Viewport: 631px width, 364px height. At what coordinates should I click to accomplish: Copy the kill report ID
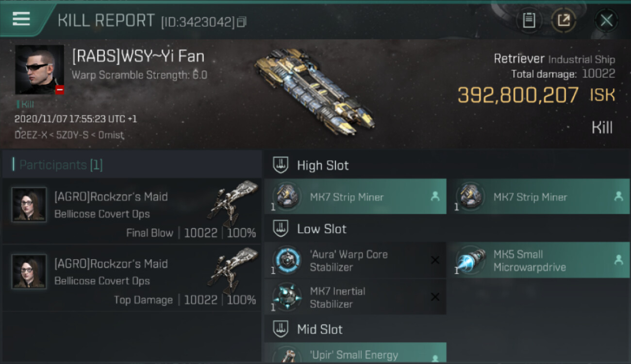click(242, 22)
